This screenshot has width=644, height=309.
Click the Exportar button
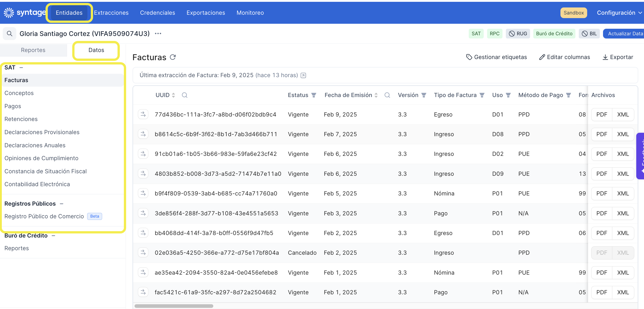(618, 57)
